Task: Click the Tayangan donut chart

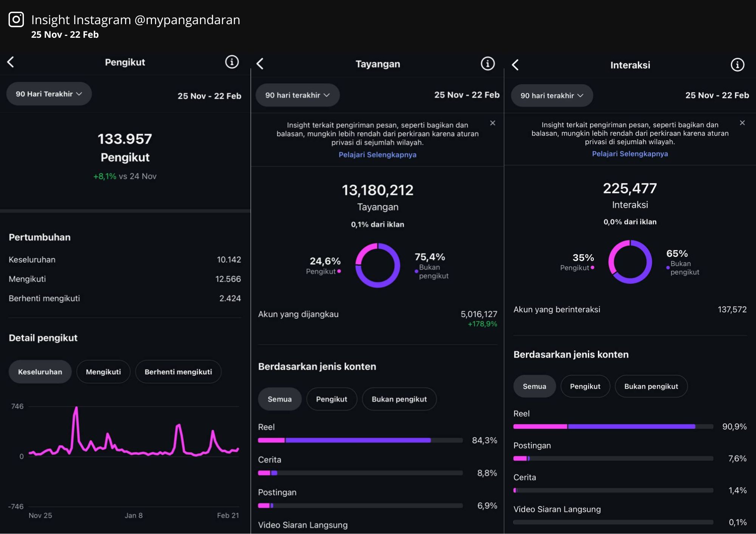Action: (x=378, y=265)
